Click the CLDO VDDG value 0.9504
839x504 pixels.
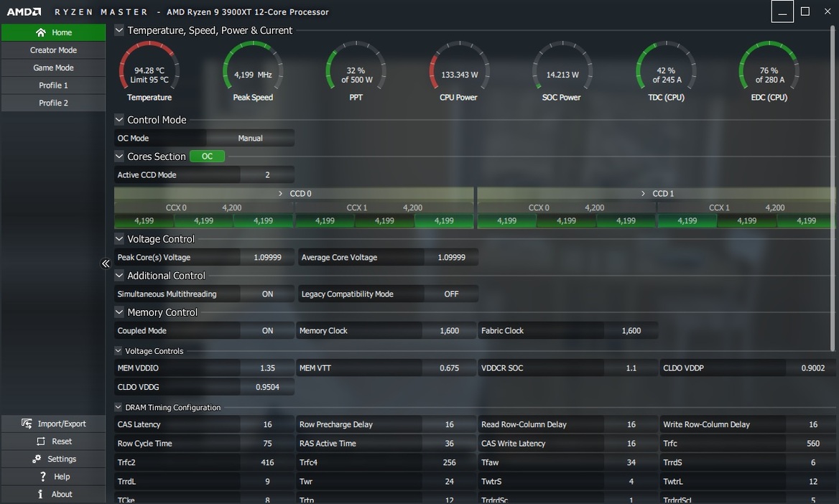coord(267,387)
